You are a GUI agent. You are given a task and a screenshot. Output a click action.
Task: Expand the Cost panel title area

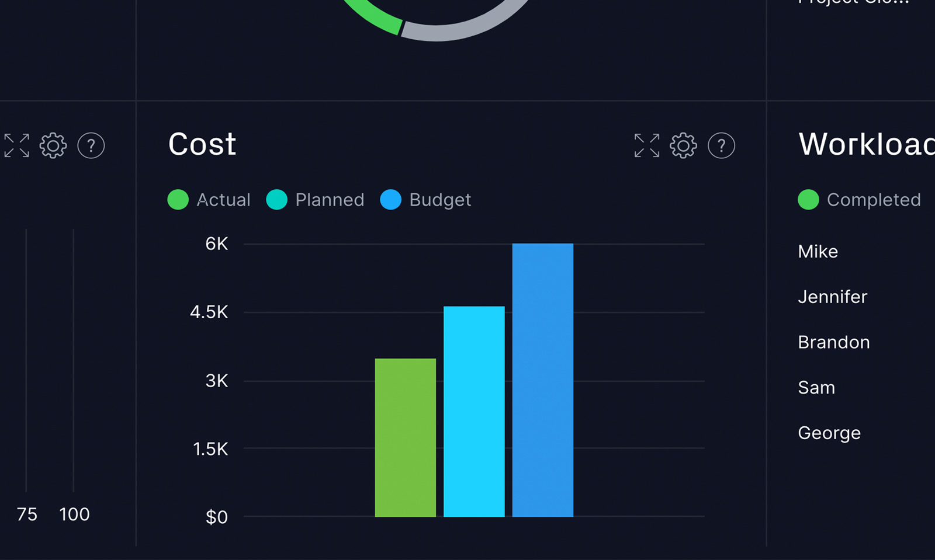coord(202,144)
